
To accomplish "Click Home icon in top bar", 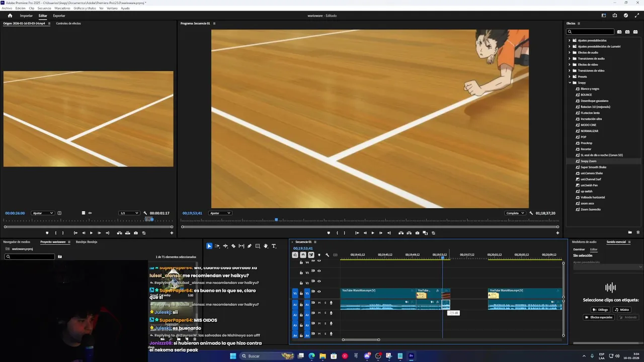I will (10, 16).
